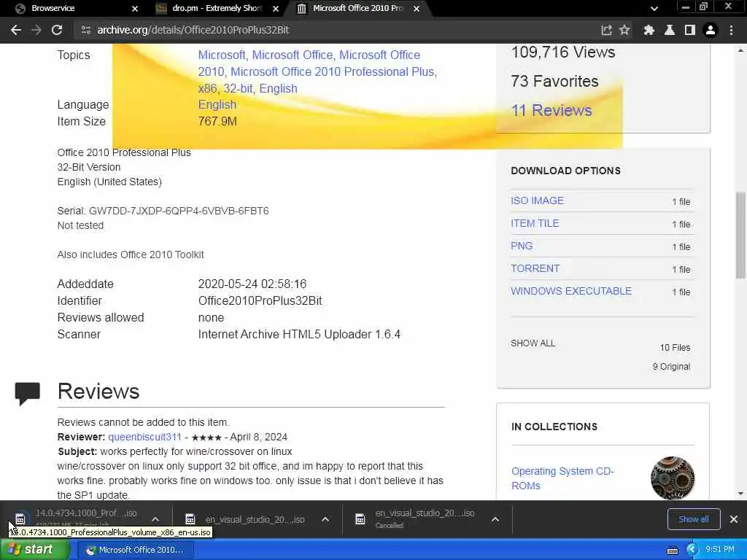Click the 10 Files count text
This screenshot has height=560, width=747.
[675, 348]
